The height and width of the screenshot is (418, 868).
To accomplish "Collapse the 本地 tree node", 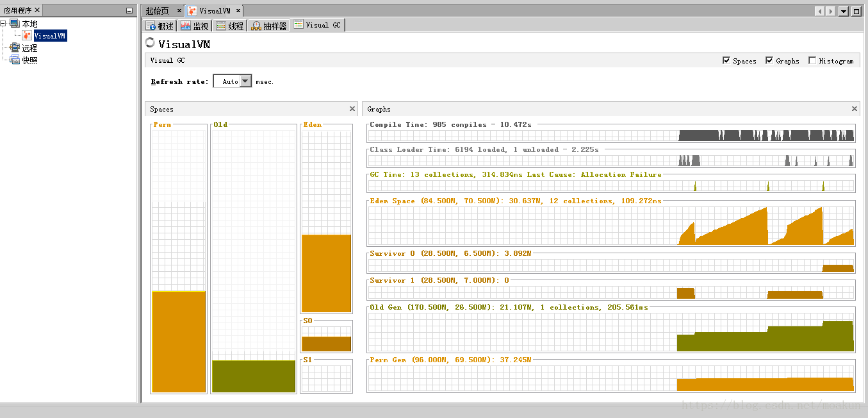I will (4, 24).
